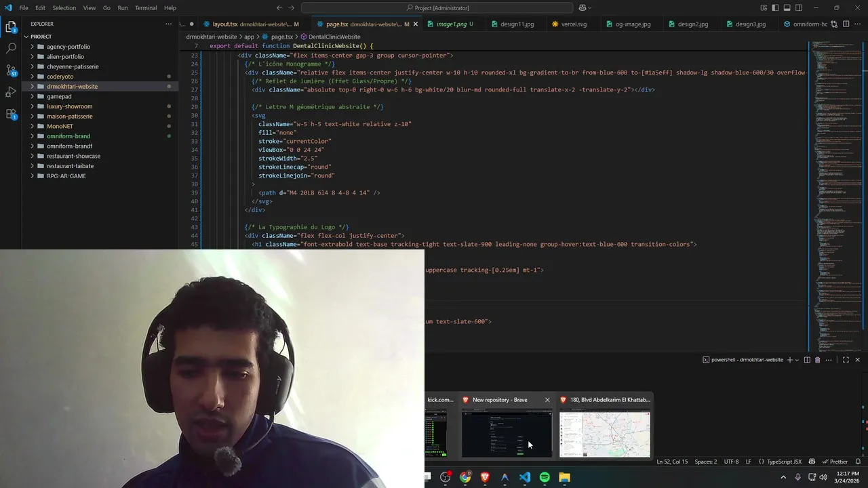The height and width of the screenshot is (488, 868).
Task: Close the terminal panel
Action: click(857, 360)
